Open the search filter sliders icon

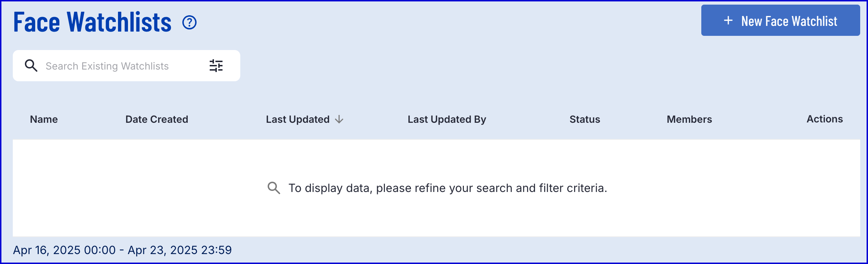pos(216,66)
